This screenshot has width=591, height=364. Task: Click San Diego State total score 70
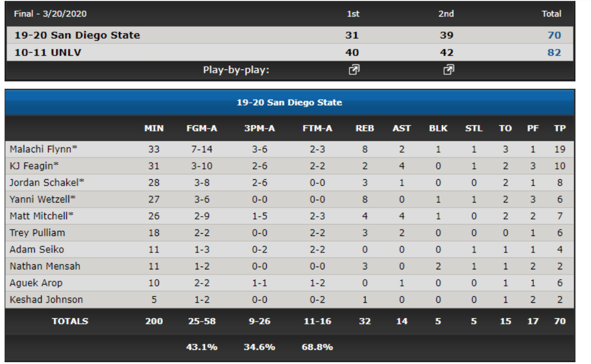[554, 35]
